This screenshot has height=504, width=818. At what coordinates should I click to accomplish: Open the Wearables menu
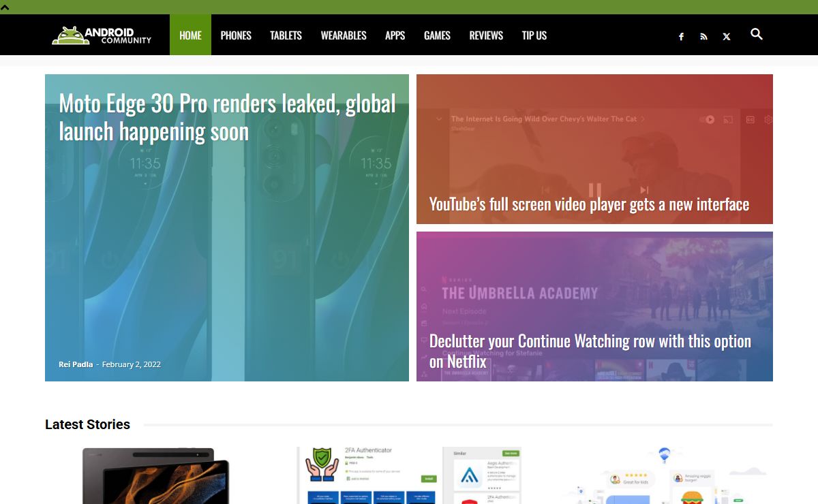pos(344,35)
